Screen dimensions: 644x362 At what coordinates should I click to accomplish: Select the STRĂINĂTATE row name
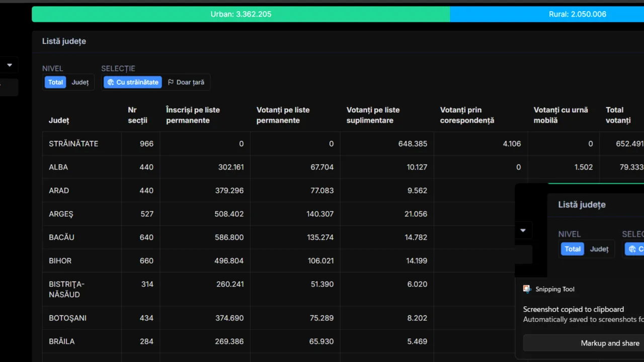point(73,144)
